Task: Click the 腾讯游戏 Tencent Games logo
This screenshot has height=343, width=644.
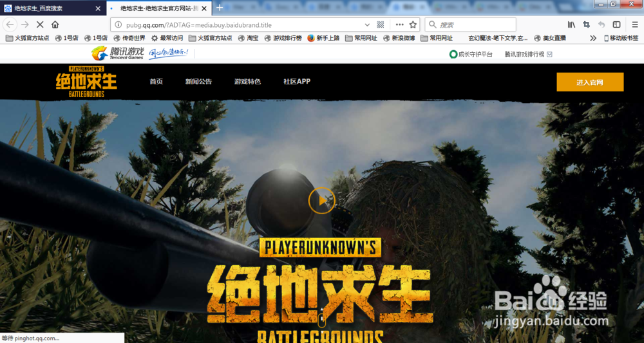Action: tap(117, 53)
